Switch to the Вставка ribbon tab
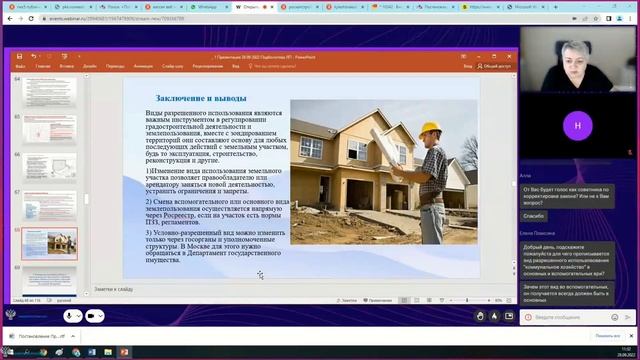640x360 pixels. tap(67, 66)
